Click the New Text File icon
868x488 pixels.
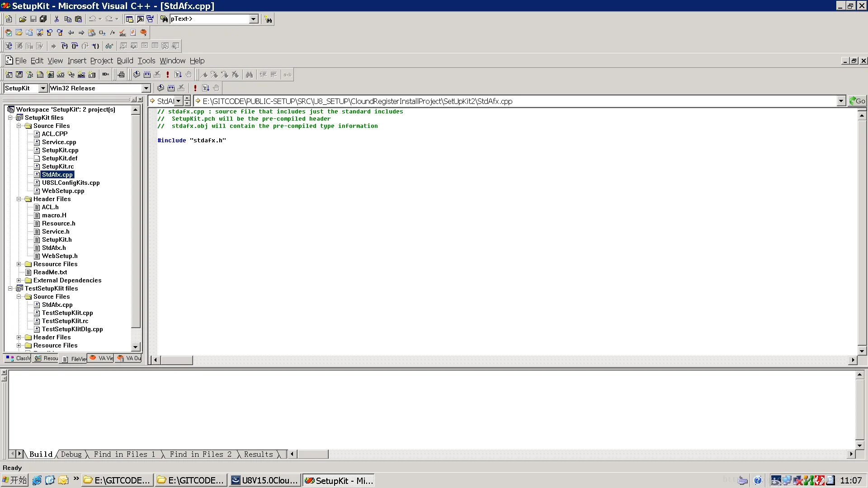[9, 19]
